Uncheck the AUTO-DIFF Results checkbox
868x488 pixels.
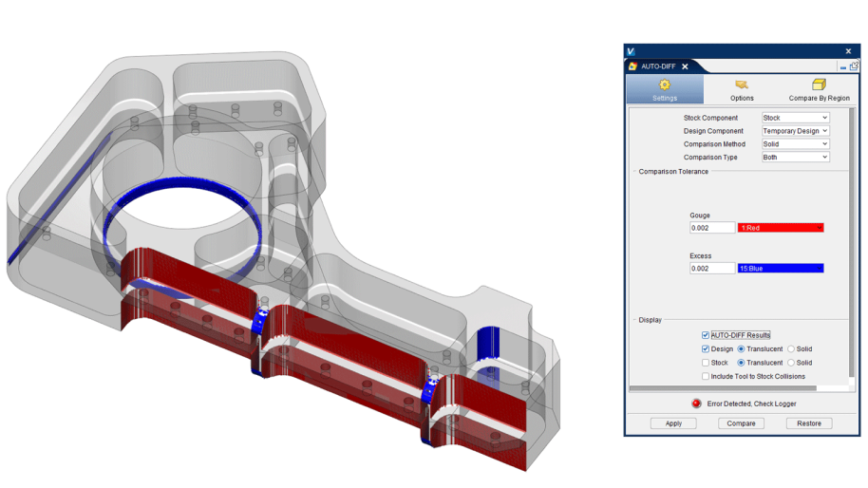pyautogui.click(x=706, y=335)
